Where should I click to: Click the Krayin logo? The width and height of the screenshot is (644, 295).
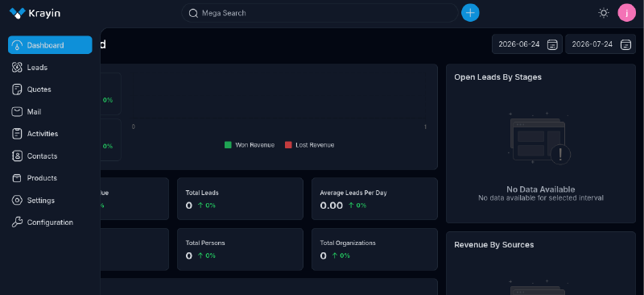coord(35,13)
